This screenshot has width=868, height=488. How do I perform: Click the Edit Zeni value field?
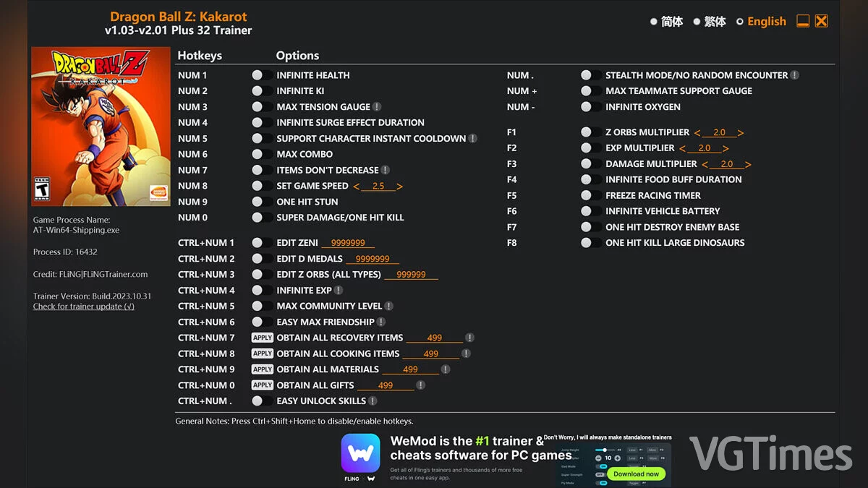coord(348,244)
